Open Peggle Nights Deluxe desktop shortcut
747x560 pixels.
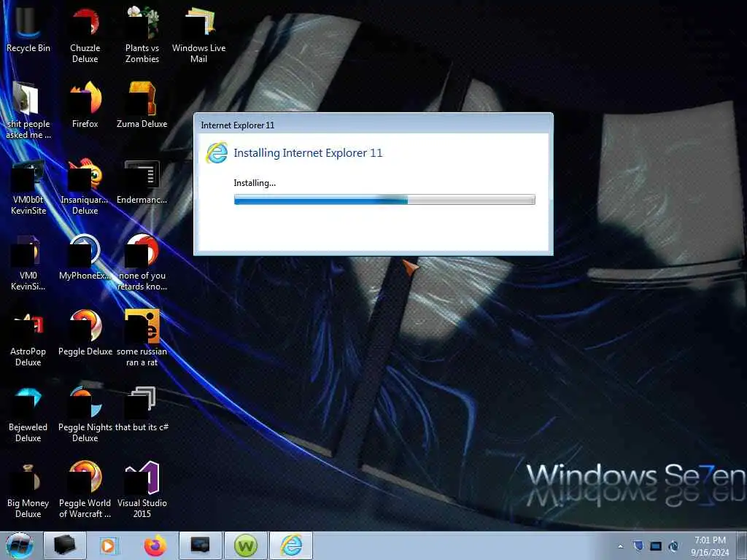click(85, 413)
